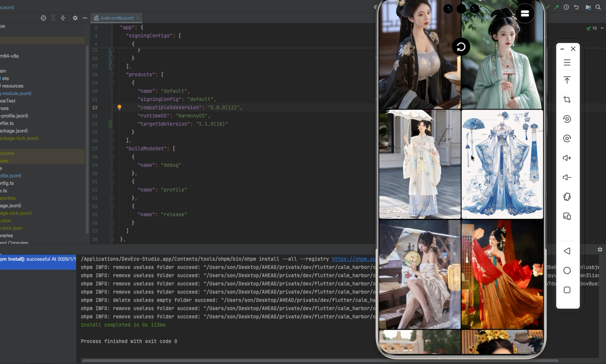606x364 pixels.
Task: Select the m64-v8a tree item
Action: pos(9,56)
